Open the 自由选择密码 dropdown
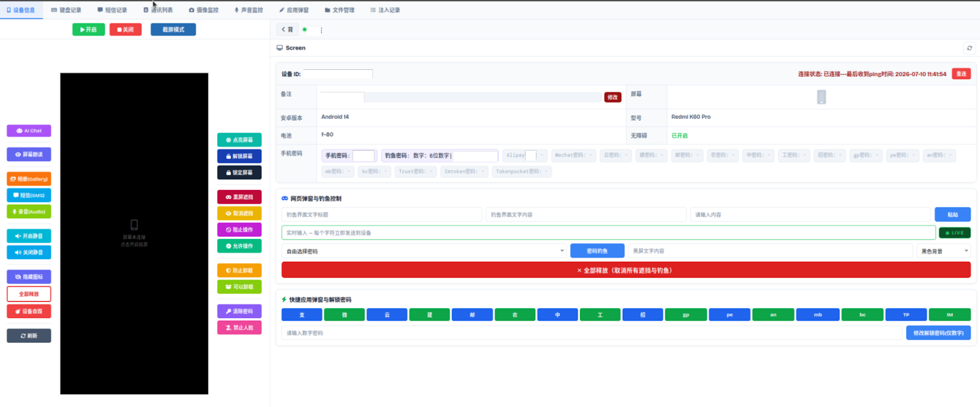Screen dimensions: 980x407 coord(424,251)
